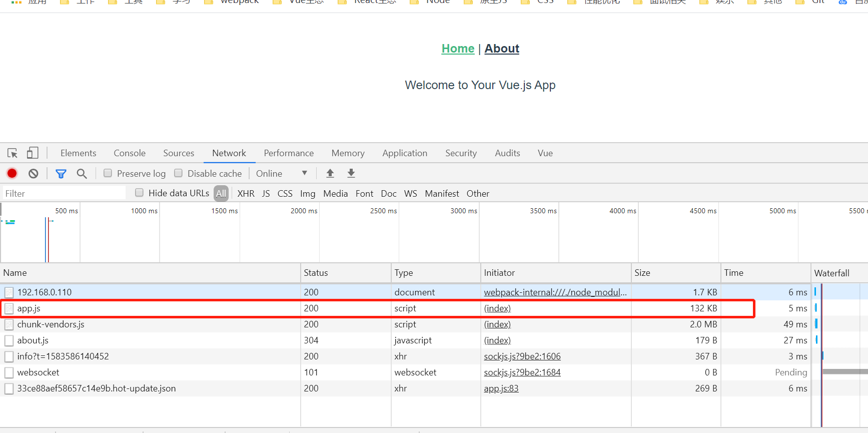Switch to the Elements tab
Viewport: 868px width, 433px height.
(x=78, y=153)
